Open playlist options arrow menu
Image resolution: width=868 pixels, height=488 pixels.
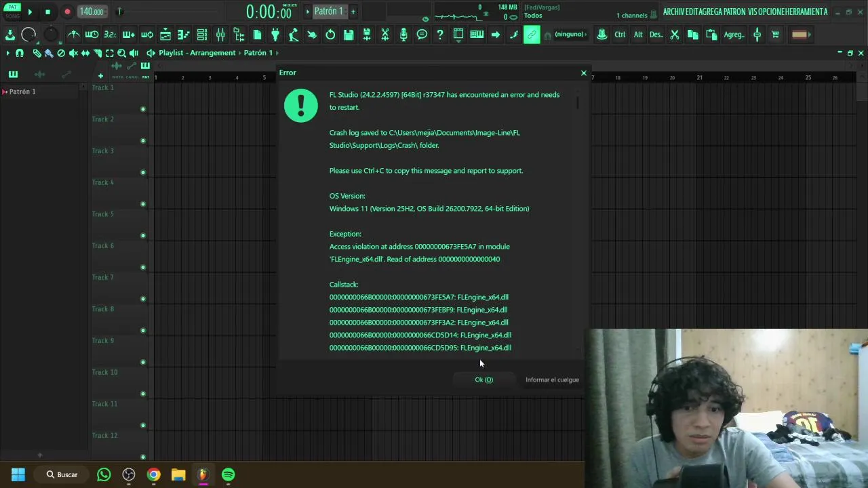(x=7, y=53)
